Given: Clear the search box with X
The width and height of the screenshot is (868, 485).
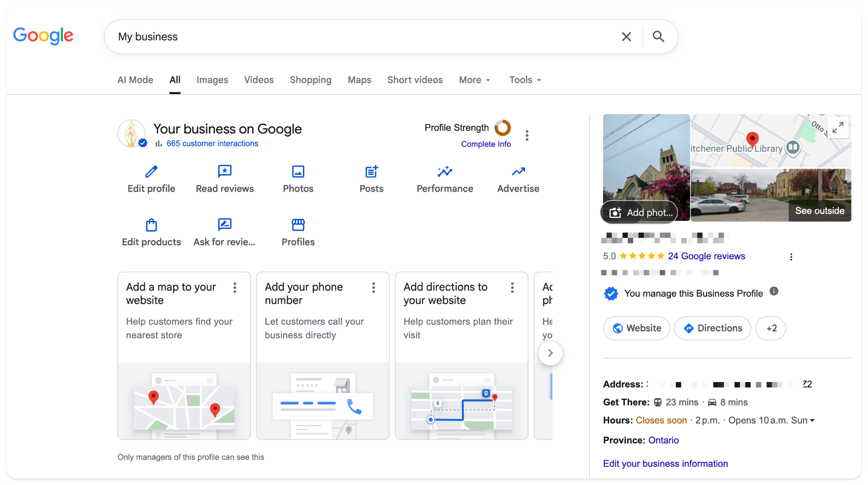Looking at the screenshot, I should pos(626,37).
